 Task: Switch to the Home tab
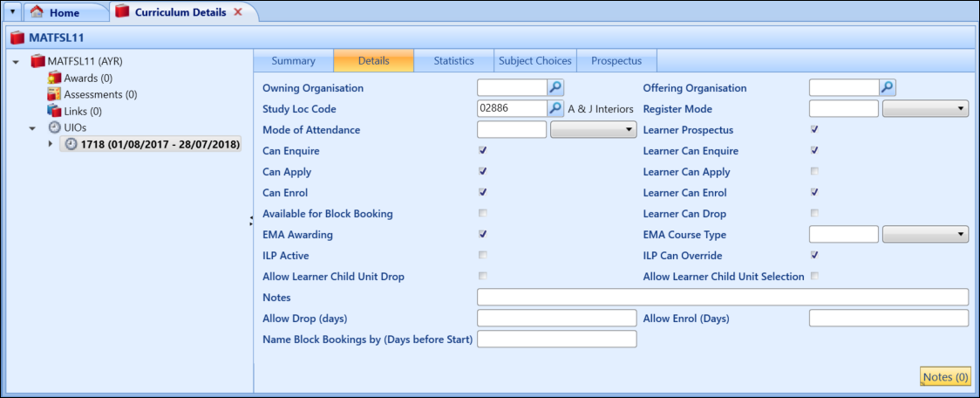(x=65, y=12)
